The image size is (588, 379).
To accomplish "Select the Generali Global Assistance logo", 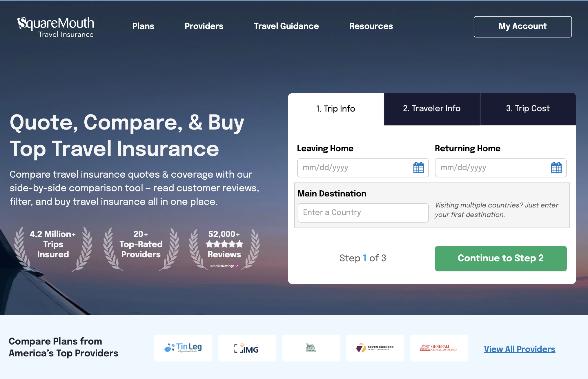I will click(x=438, y=348).
